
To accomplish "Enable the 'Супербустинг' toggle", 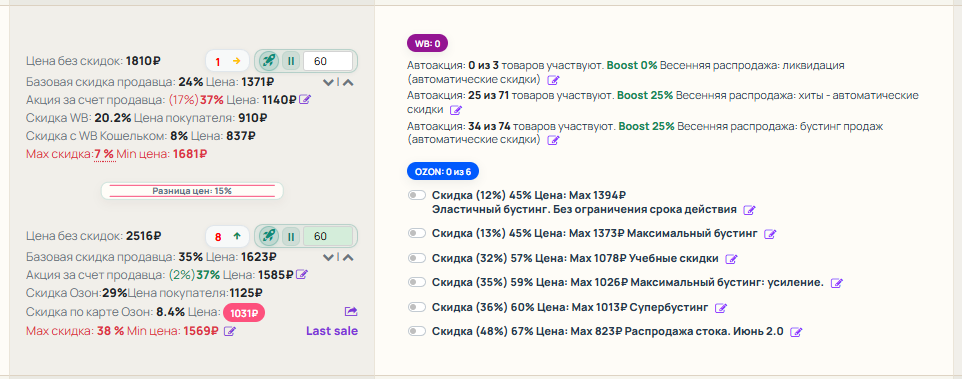I will [417, 307].
